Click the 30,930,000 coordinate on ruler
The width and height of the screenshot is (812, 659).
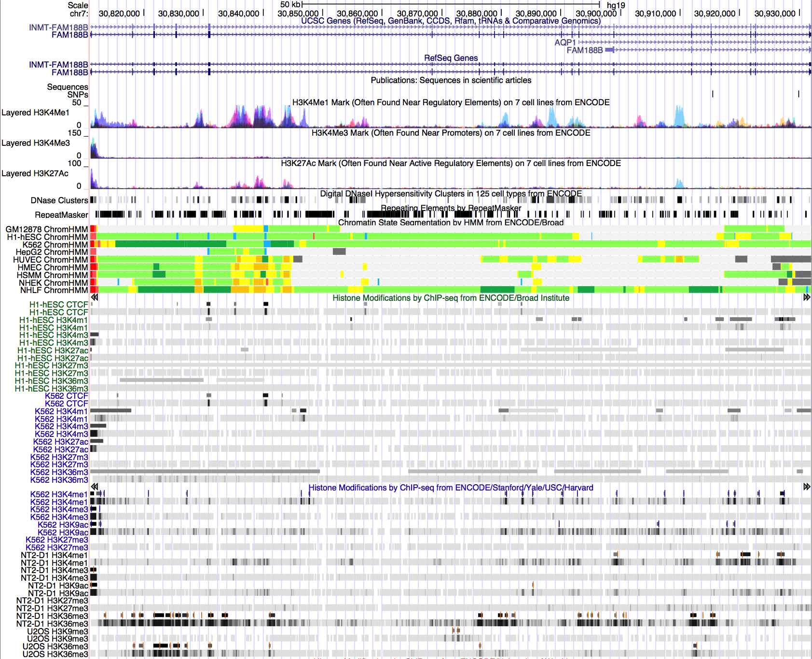tap(774, 14)
